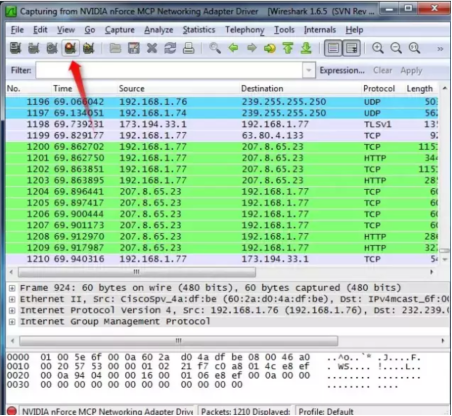Open the File menu

tap(17, 30)
